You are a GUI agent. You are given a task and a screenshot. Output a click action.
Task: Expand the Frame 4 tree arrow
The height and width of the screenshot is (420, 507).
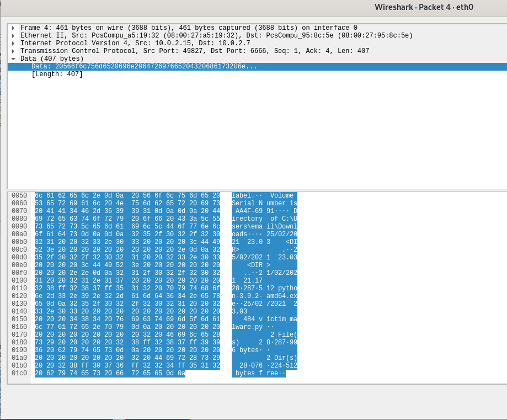tap(13, 28)
